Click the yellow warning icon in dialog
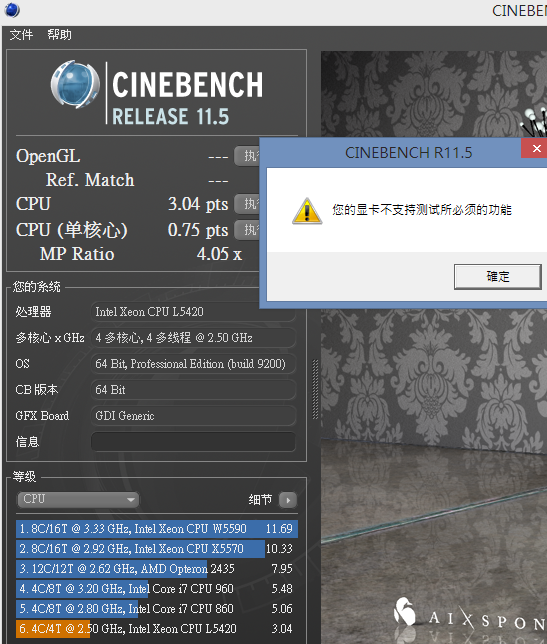The width and height of the screenshot is (547, 644). pyautogui.click(x=307, y=211)
